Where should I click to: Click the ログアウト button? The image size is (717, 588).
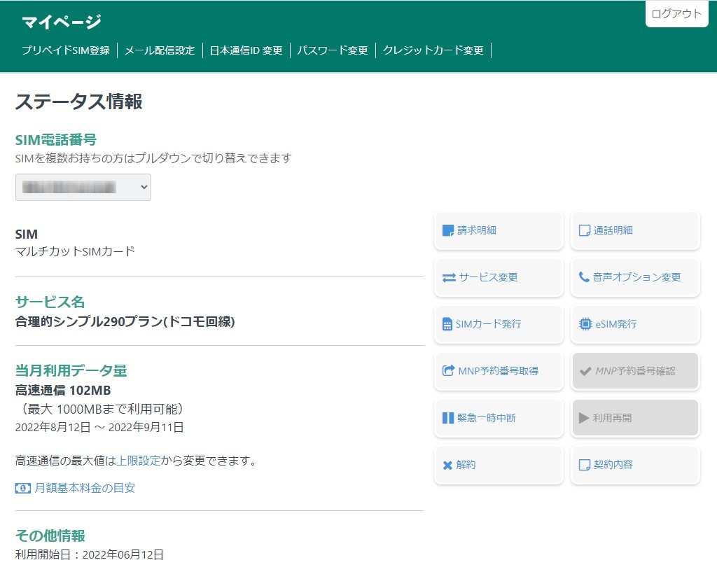pos(676,14)
